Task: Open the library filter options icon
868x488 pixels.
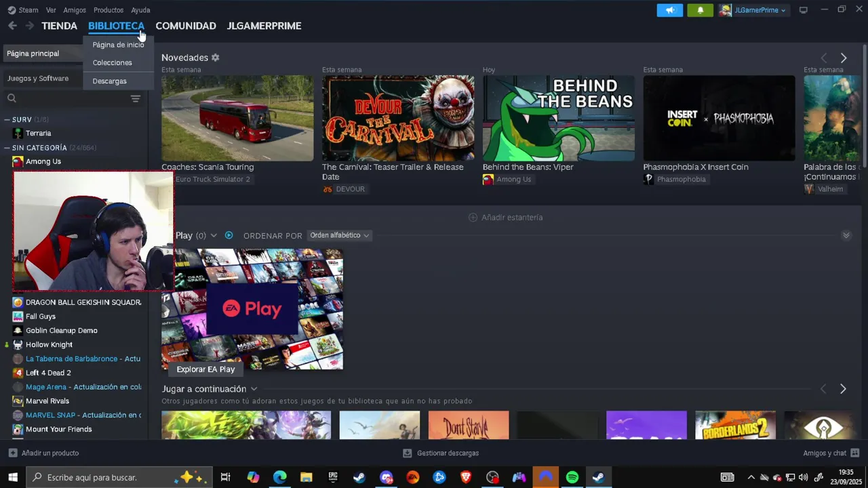Action: click(x=136, y=98)
